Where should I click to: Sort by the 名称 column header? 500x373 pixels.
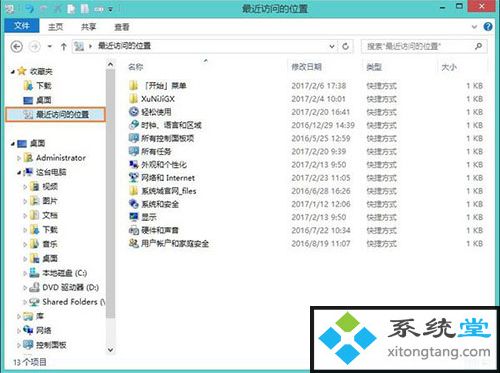(136, 67)
